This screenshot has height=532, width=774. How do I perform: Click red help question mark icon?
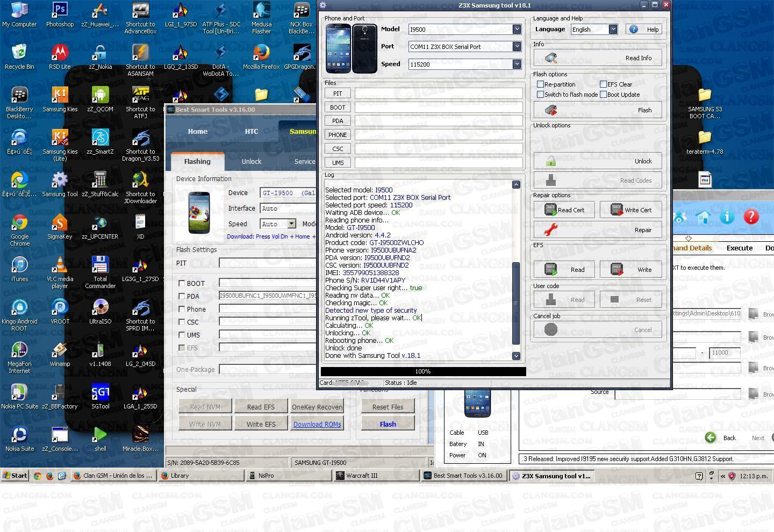tap(751, 217)
